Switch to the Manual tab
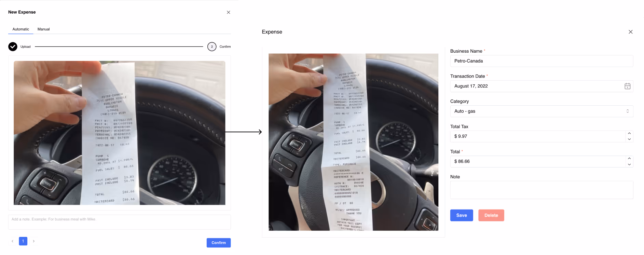 coord(43,29)
